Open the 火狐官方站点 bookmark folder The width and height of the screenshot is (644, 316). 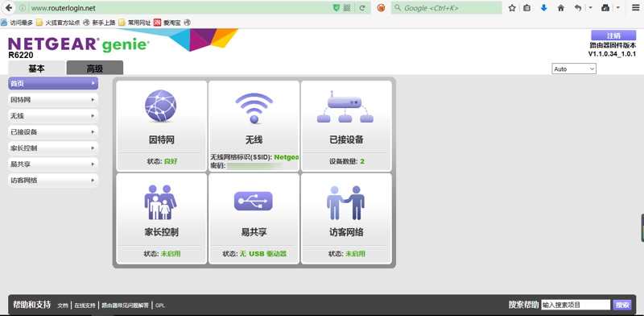[x=58, y=23]
